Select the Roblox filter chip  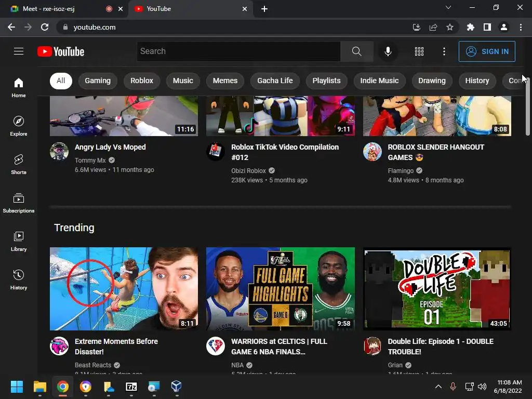click(x=142, y=81)
